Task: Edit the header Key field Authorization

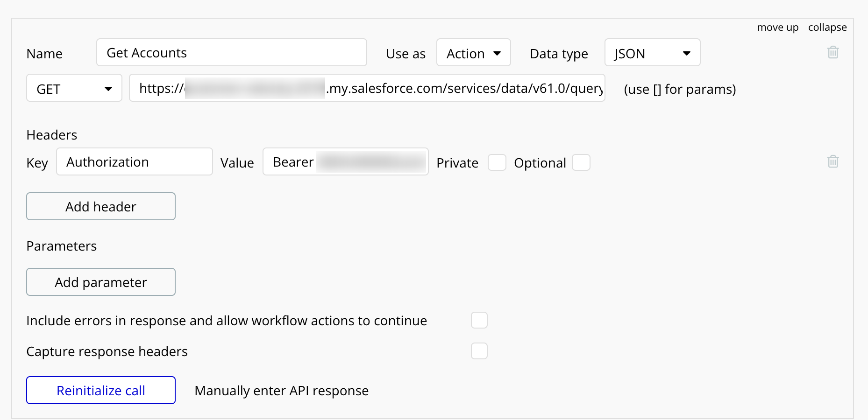Action: click(x=135, y=162)
